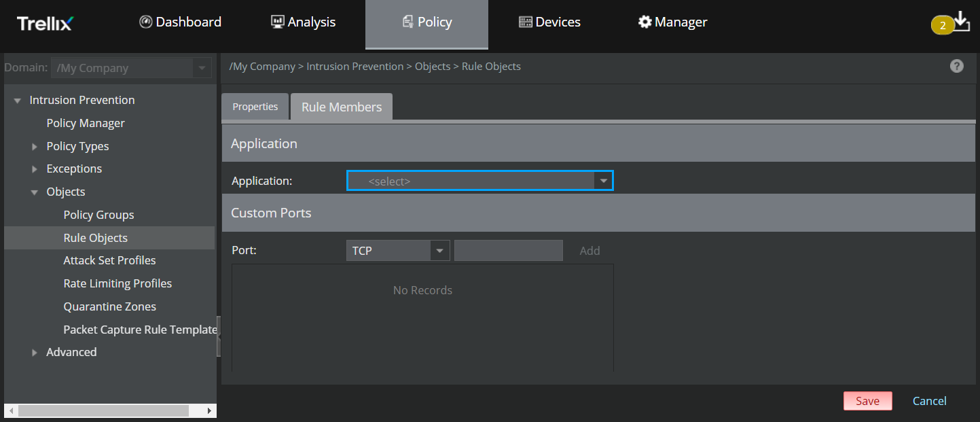The width and height of the screenshot is (980, 422).
Task: Click the Cancel link
Action: [x=930, y=401]
